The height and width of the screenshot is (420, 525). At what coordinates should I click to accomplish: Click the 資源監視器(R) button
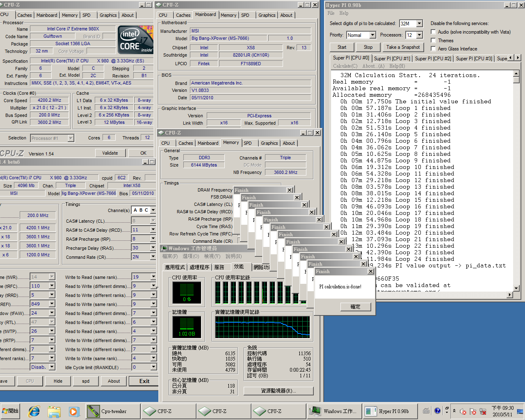[x=278, y=391]
